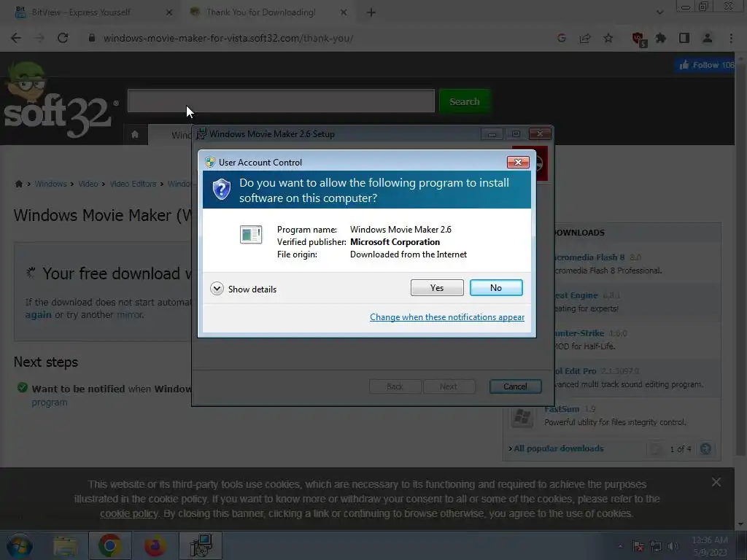
Task: Toggle Chrome side panel icon
Action: 684,38
